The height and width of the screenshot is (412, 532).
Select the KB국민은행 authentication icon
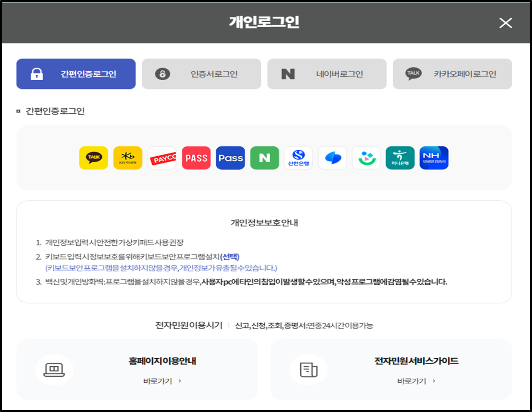pyautogui.click(x=128, y=158)
